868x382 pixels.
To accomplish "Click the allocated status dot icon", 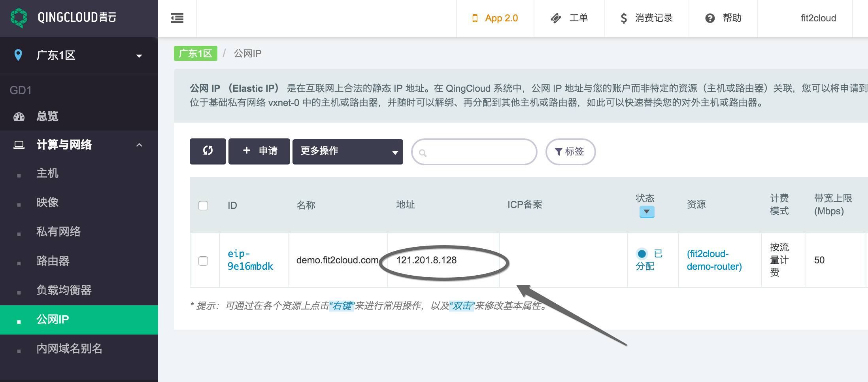I will (642, 253).
